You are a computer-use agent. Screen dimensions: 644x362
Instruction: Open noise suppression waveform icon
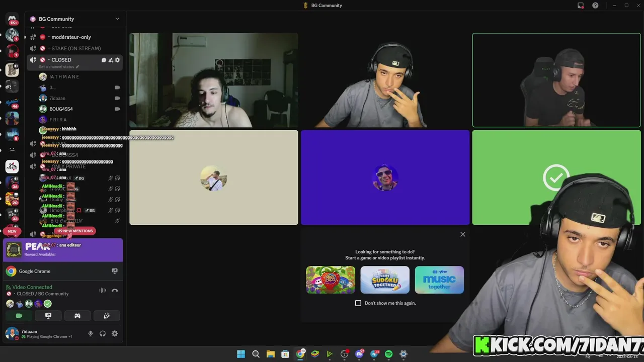click(x=103, y=290)
